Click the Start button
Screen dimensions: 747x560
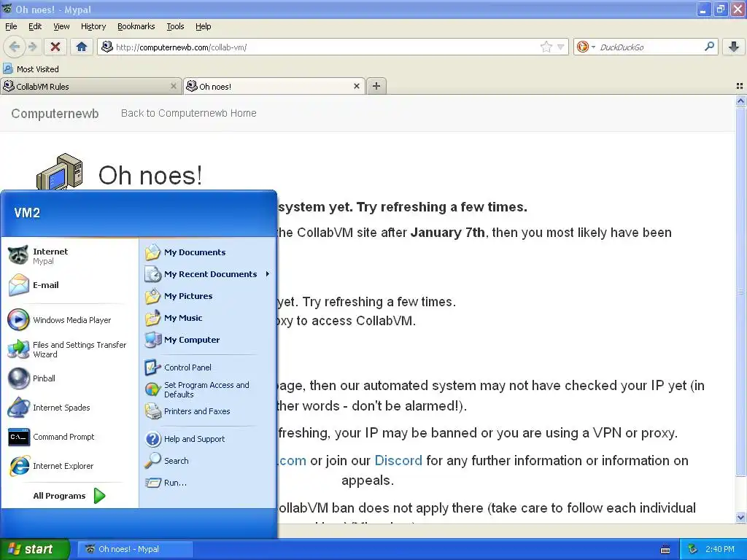point(34,549)
